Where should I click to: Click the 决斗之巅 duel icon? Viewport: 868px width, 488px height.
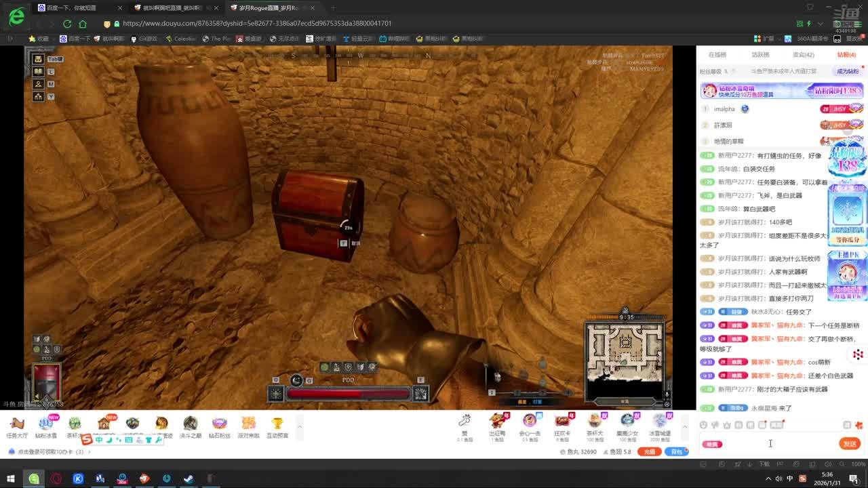pos(191,426)
